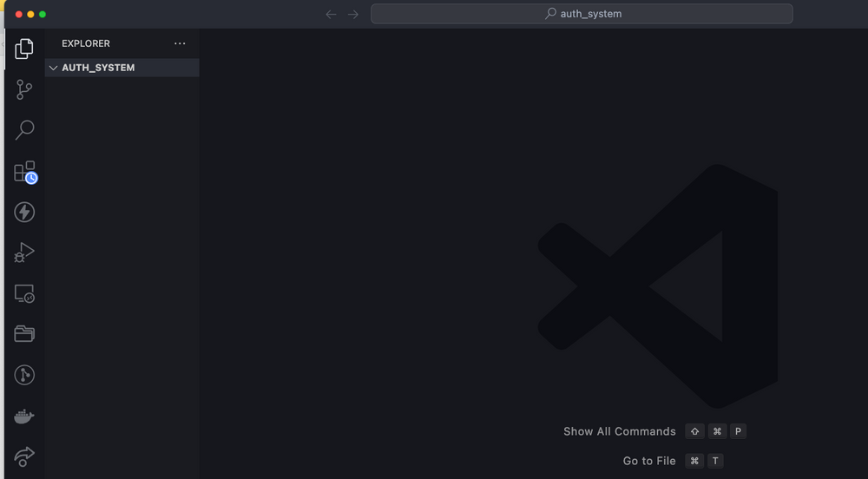
Task: Click the green macOS maximize window button
Action: [x=43, y=15]
